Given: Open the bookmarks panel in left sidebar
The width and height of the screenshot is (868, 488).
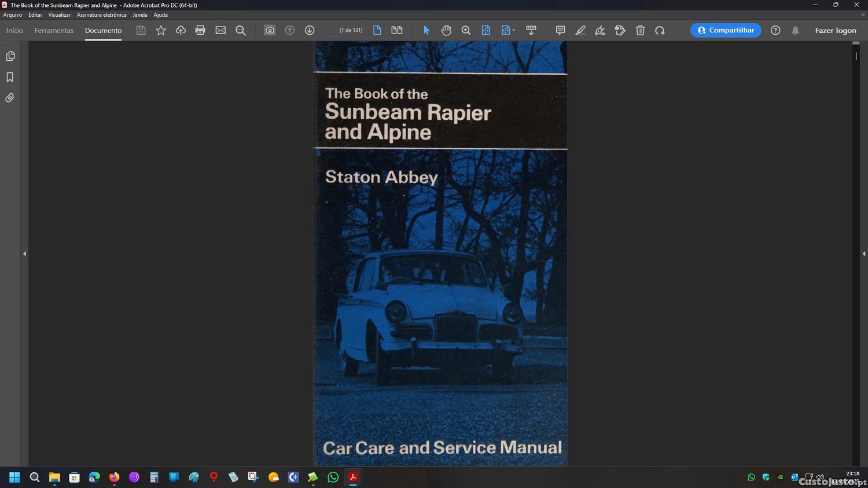Looking at the screenshot, I should pyautogui.click(x=10, y=78).
